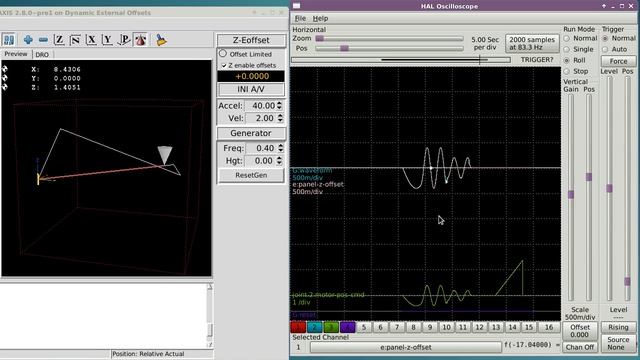Open the Help menu in HAL Oscilloscope

point(320,18)
